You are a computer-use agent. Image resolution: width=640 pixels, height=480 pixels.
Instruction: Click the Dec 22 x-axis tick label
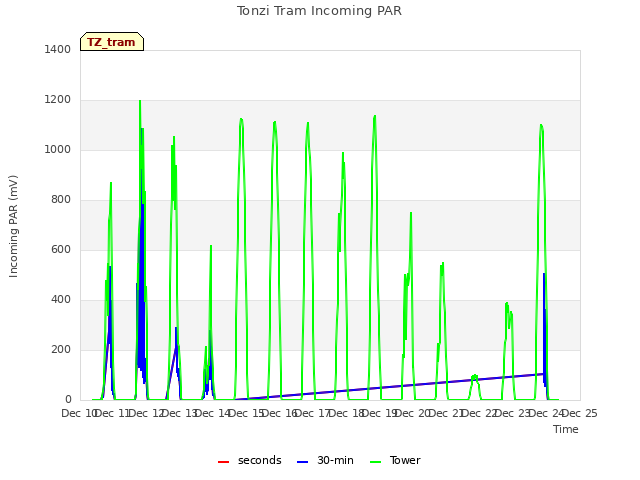click(x=480, y=413)
